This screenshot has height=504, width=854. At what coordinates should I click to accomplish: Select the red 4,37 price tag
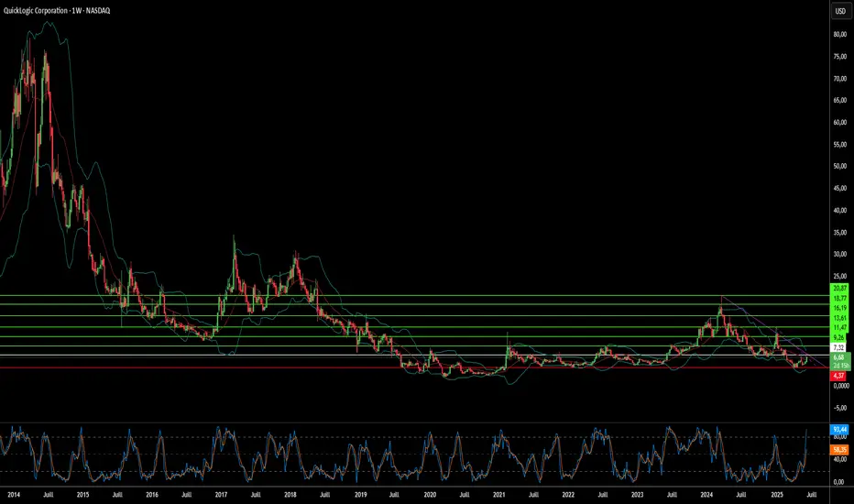[x=838, y=376]
